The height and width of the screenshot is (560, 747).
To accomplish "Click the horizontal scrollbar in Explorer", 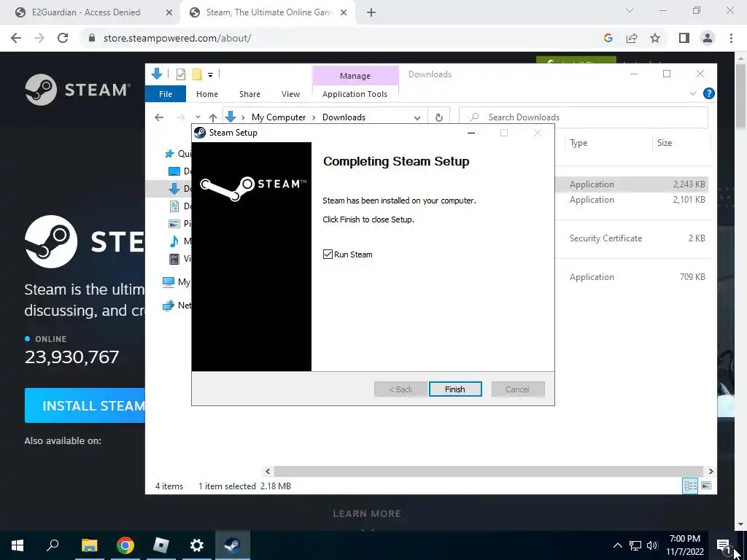I will [x=489, y=471].
